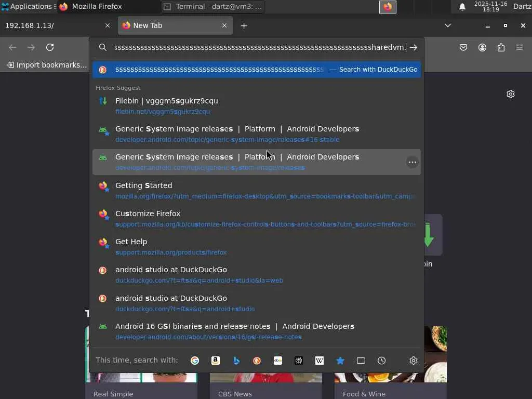Click Import bookmarks in bookmarks toolbar
Viewport: 532px width, 399px height.
click(47, 65)
